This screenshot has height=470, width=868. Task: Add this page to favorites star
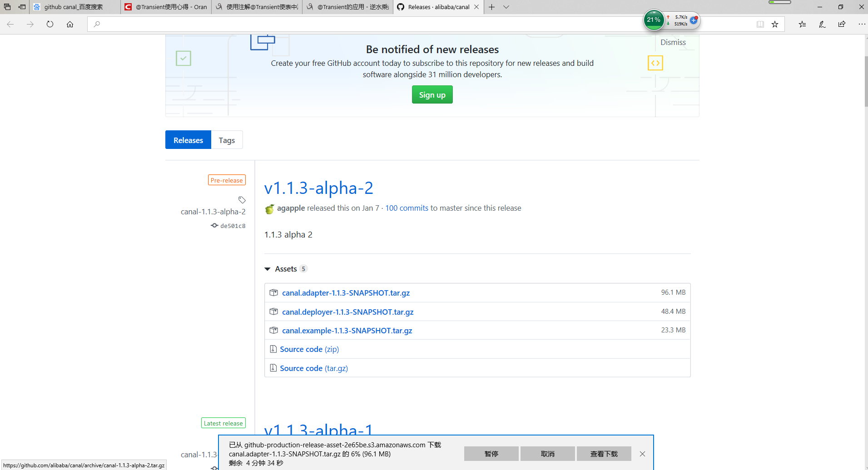point(775,25)
